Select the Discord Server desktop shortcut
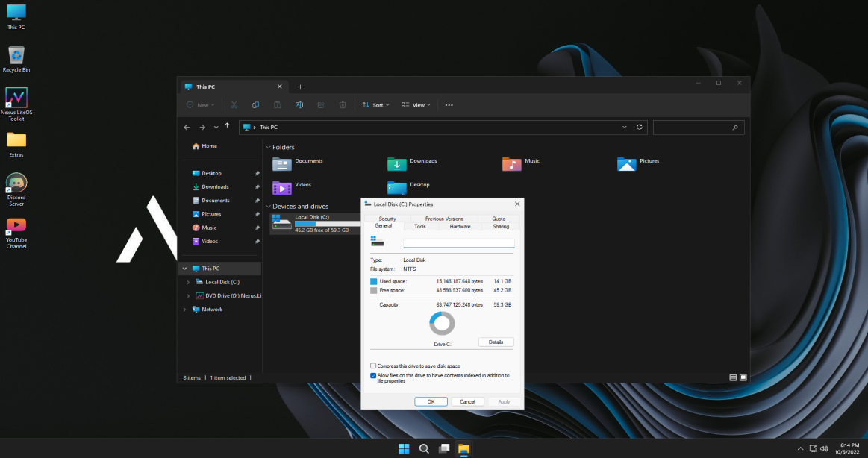The image size is (868, 458). tap(16, 189)
